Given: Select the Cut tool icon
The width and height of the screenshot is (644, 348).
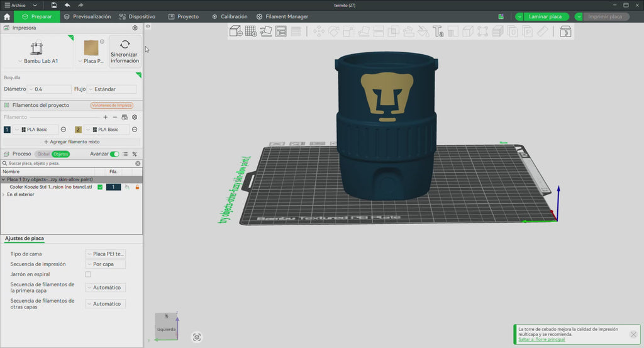Looking at the screenshot, I should [378, 31].
